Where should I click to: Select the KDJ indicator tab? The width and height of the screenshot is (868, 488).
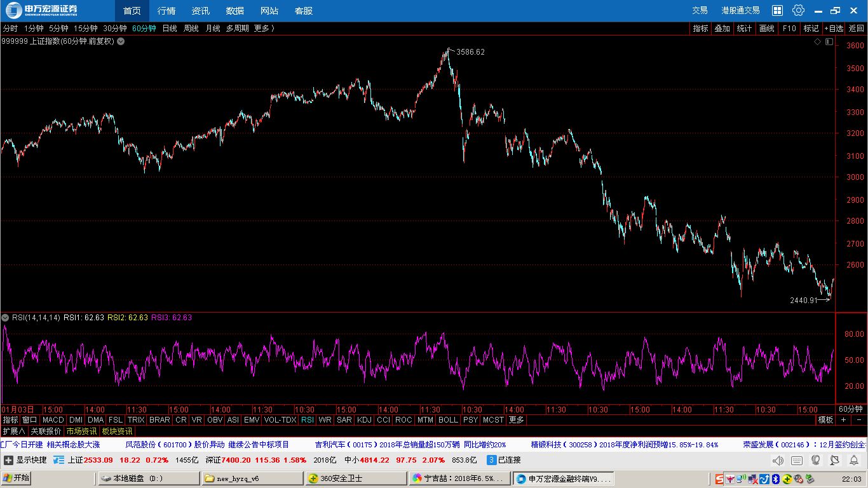point(364,420)
